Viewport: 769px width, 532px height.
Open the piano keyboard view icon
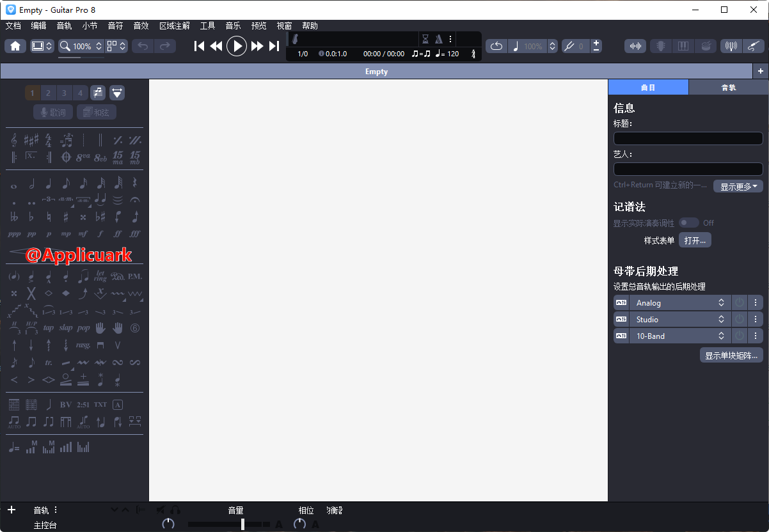(x=683, y=45)
